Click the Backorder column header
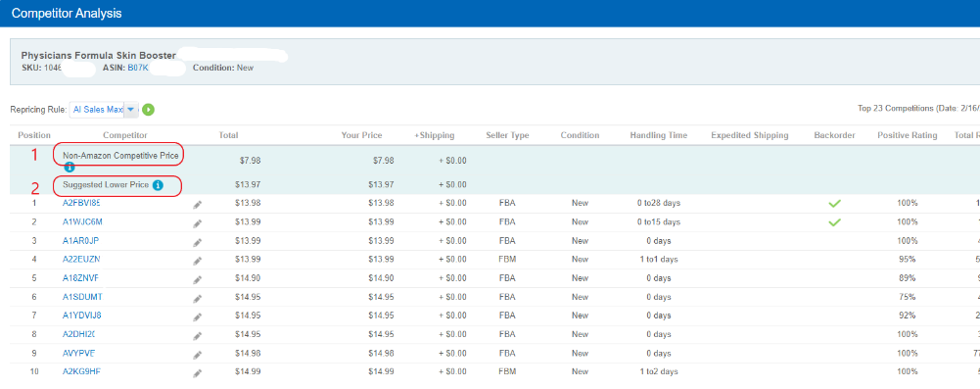Image resolution: width=980 pixels, height=389 pixels. point(834,135)
